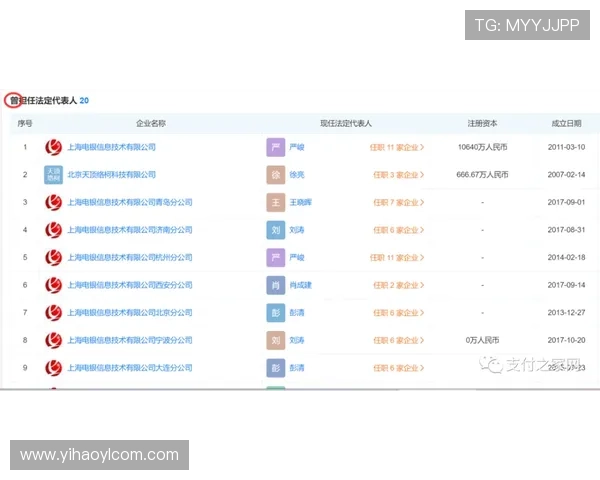Open 上海电银信息技术有限公司北京分公司 link
The width and height of the screenshot is (600, 480).
click(130, 312)
